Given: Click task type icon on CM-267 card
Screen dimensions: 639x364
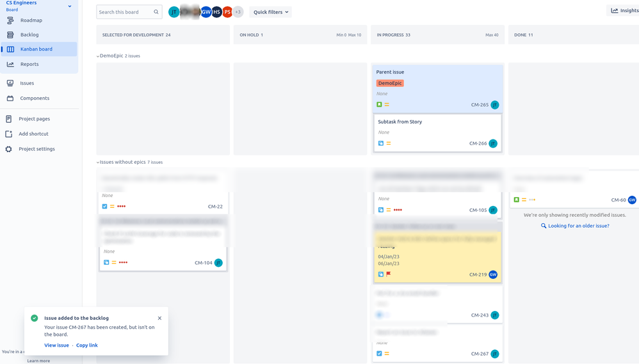Looking at the screenshot, I should point(379,353).
